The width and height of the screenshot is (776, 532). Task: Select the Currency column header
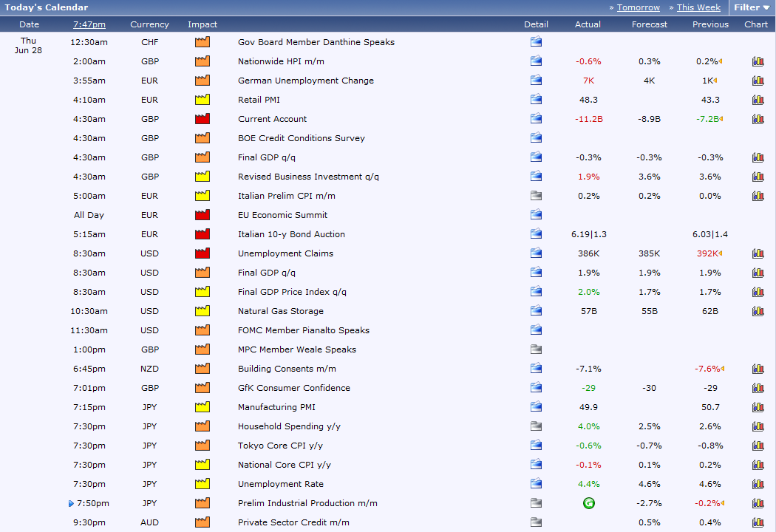pos(149,24)
